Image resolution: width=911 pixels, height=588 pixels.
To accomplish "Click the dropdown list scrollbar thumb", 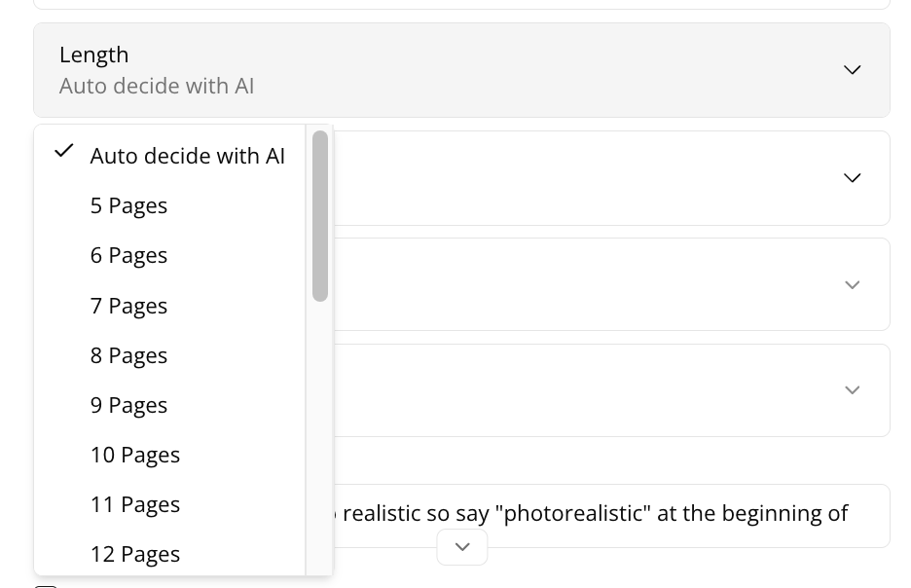I will click(320, 215).
